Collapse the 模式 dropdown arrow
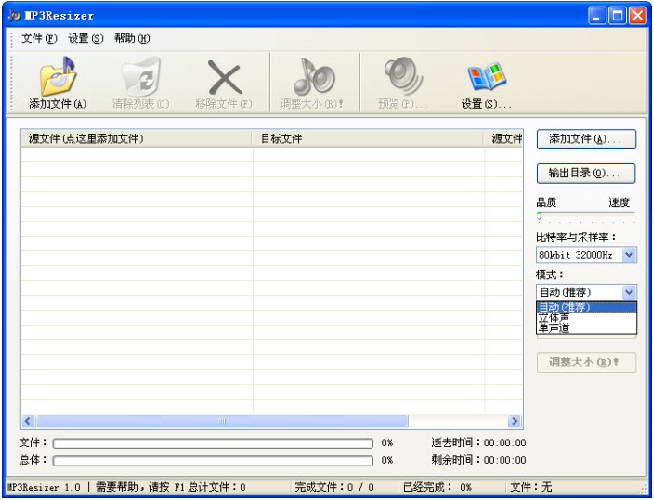Screen dimensions: 654x500 [x=629, y=292]
